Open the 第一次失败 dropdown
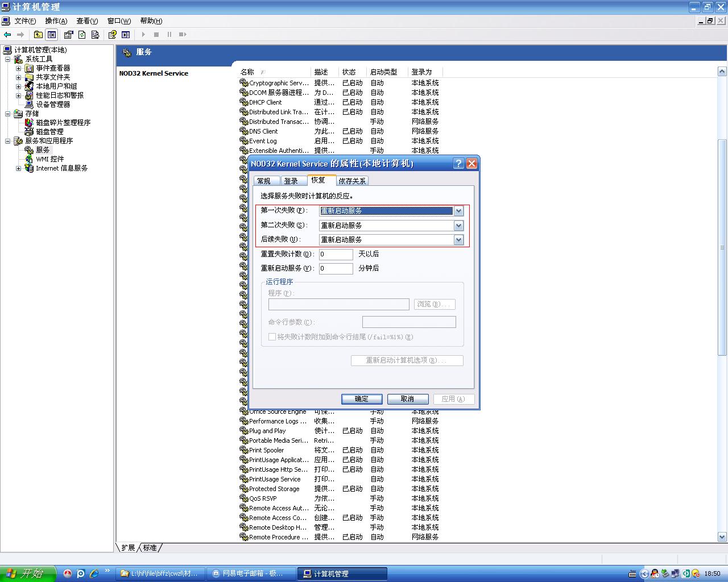The image size is (728, 582). click(x=458, y=211)
